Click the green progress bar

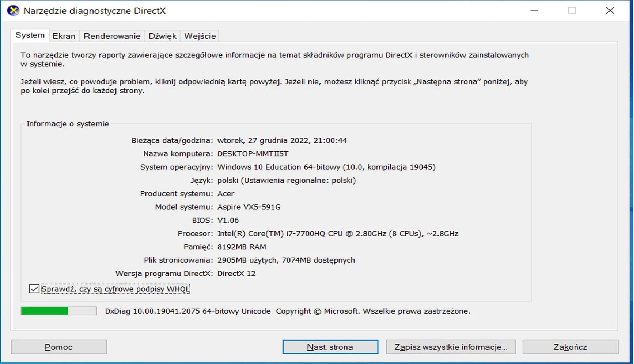tap(59, 311)
